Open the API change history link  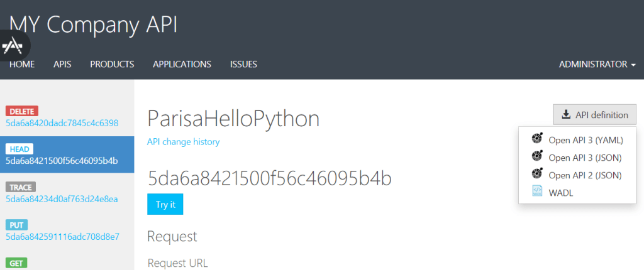point(183,142)
